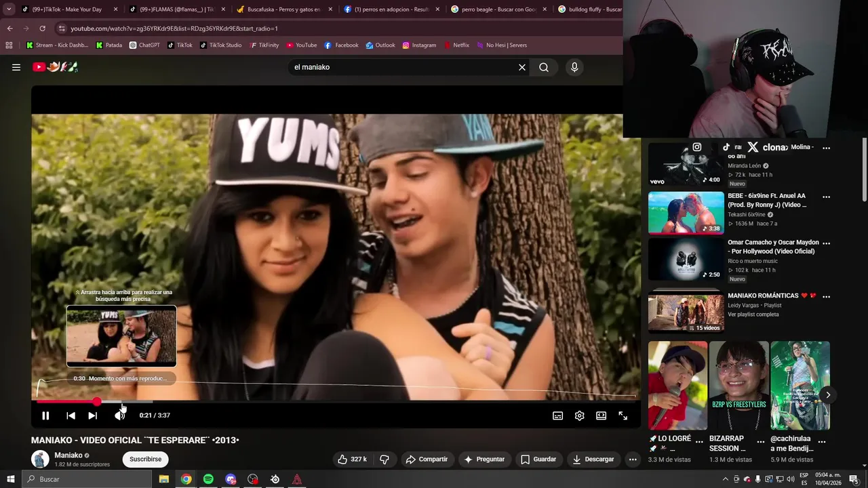The width and height of the screenshot is (868, 488).
Task: Skip to next video
Action: (93, 415)
